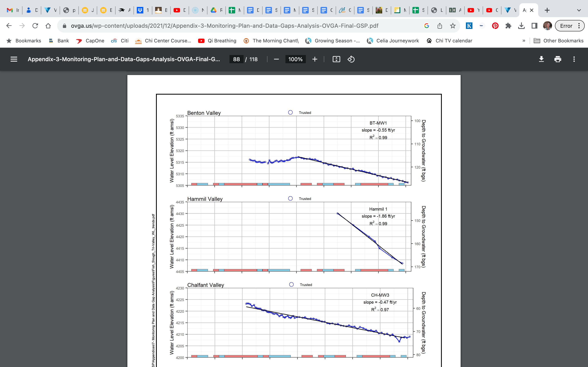Expand the hidden bookmarks chevron
This screenshot has width=588, height=367.
point(524,41)
